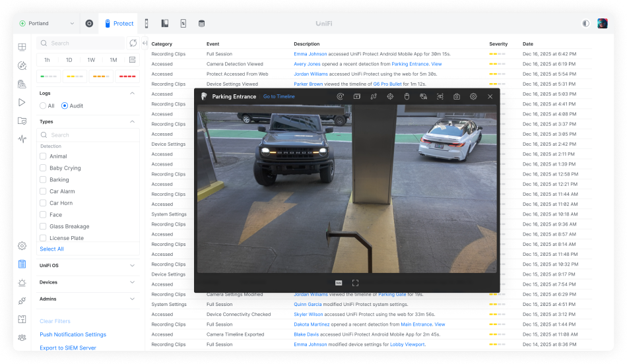Click the fullscreen icon below the video
The image size is (627, 364).
(x=355, y=282)
